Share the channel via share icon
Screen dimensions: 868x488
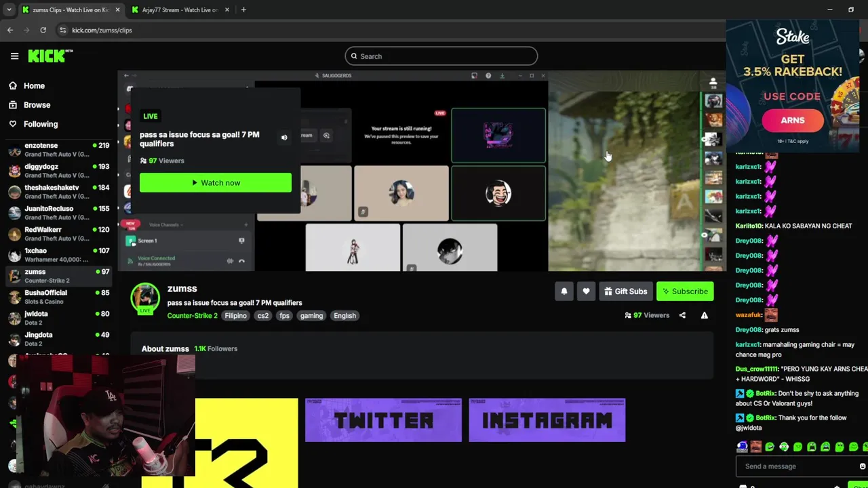click(682, 315)
